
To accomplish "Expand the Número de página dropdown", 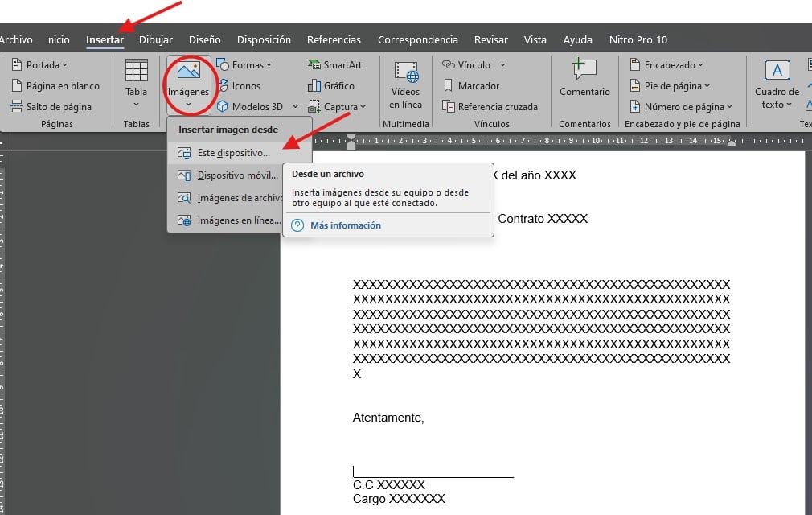I will 730,107.
